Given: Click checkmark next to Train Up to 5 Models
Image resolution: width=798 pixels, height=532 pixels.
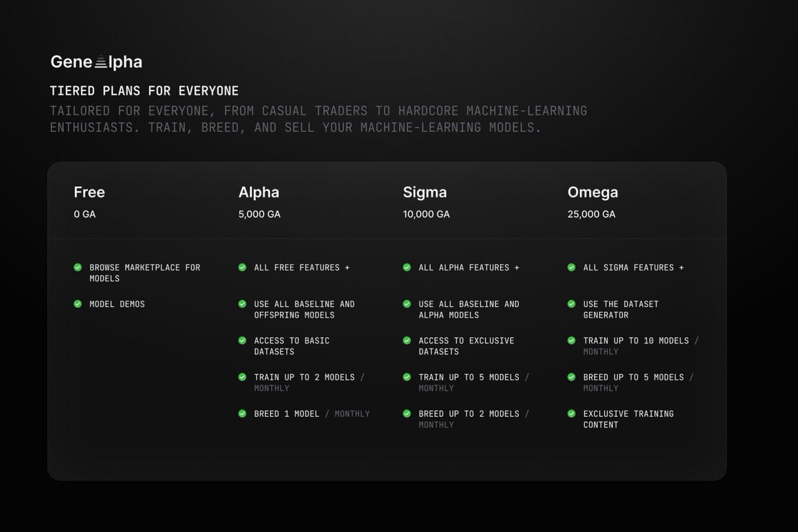Looking at the screenshot, I should click(407, 377).
